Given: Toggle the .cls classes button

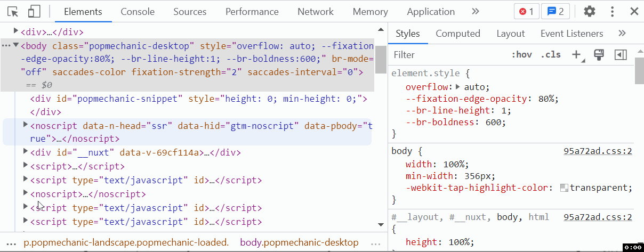Looking at the screenshot, I should 551,54.
